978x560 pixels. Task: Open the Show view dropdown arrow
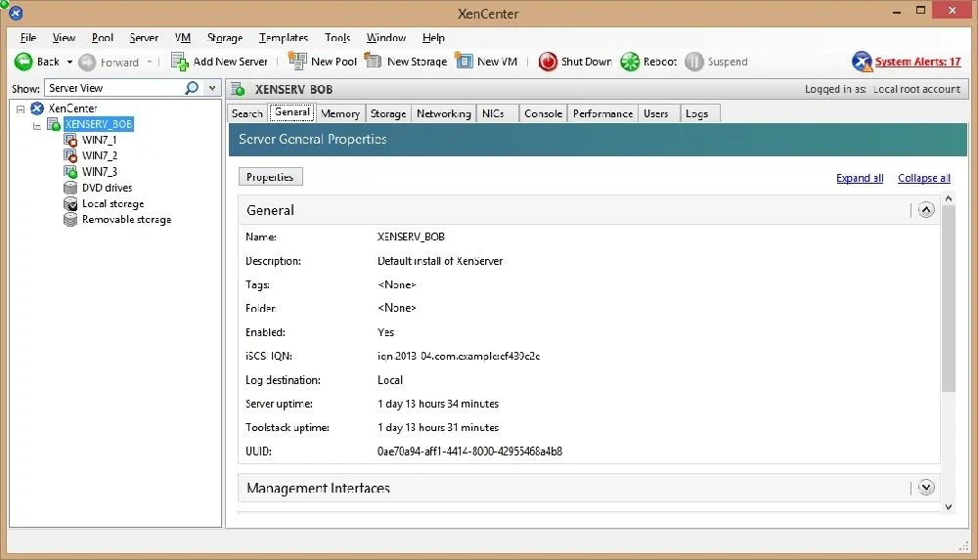pos(212,88)
